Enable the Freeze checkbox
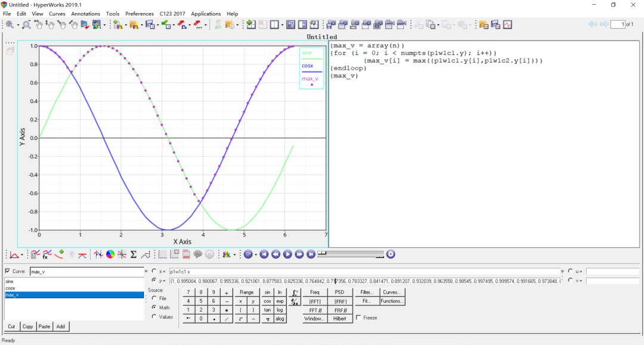The image size is (644, 345). coord(359,318)
